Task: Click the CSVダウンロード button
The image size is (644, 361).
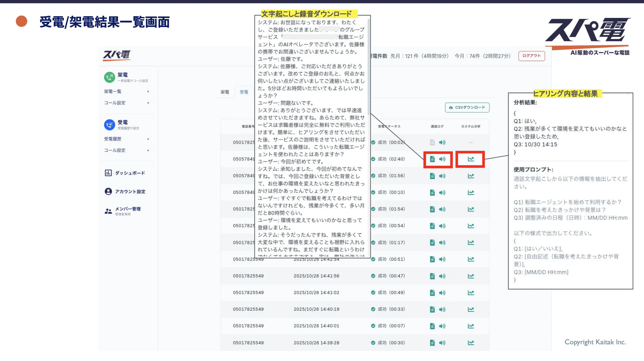Action: (467, 107)
